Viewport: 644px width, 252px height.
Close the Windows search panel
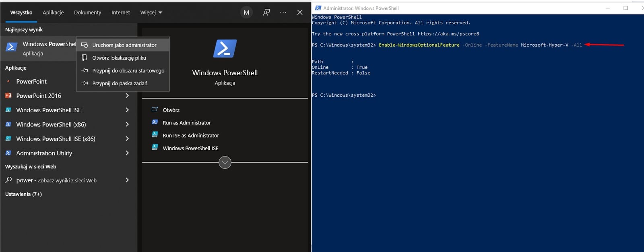point(300,12)
